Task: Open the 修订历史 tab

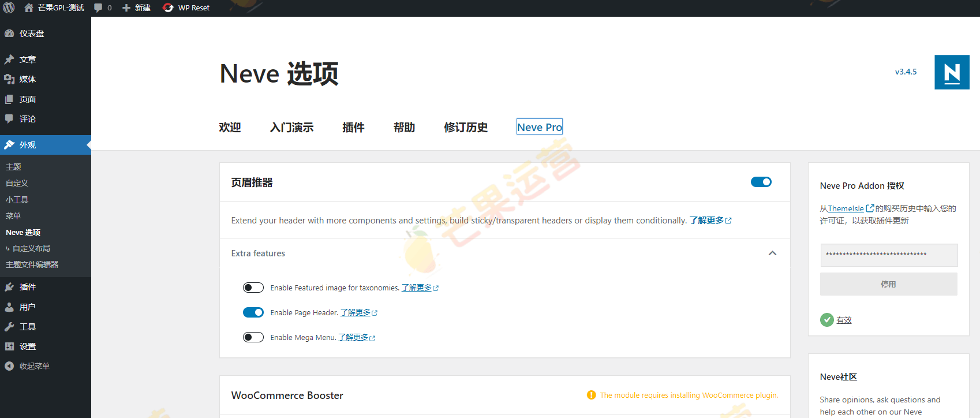Action: click(x=466, y=127)
